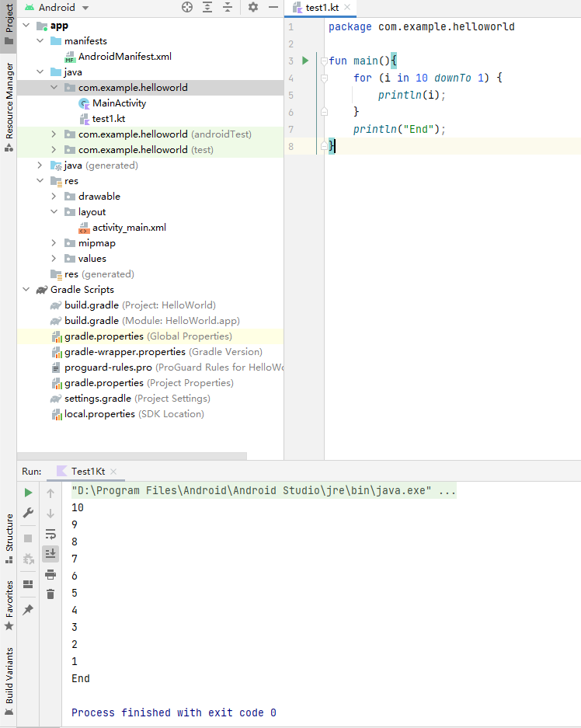The width and height of the screenshot is (581, 728).
Task: Select test1.kt in project tree
Action: 102,119
